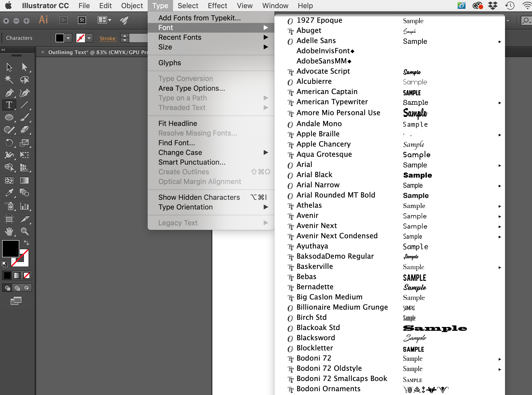Set paint mode to Gradient
Viewport: 532px width, 395px height.
tap(17, 275)
